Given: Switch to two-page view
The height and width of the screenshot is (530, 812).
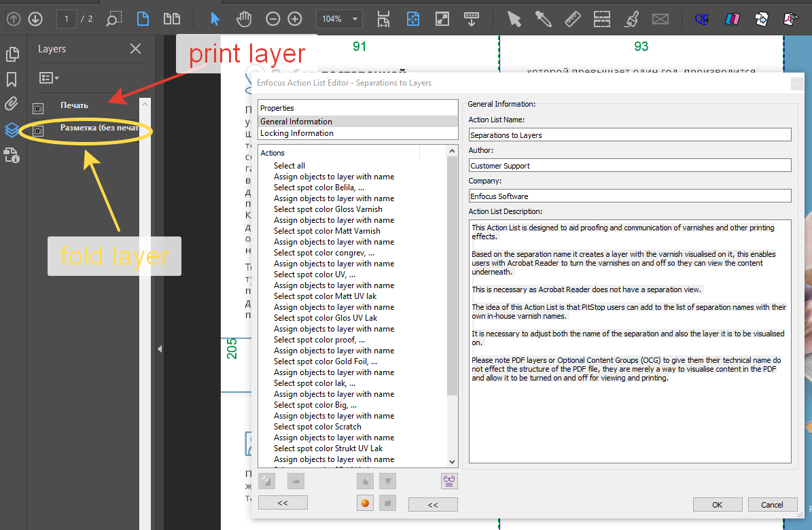Looking at the screenshot, I should click(172, 19).
